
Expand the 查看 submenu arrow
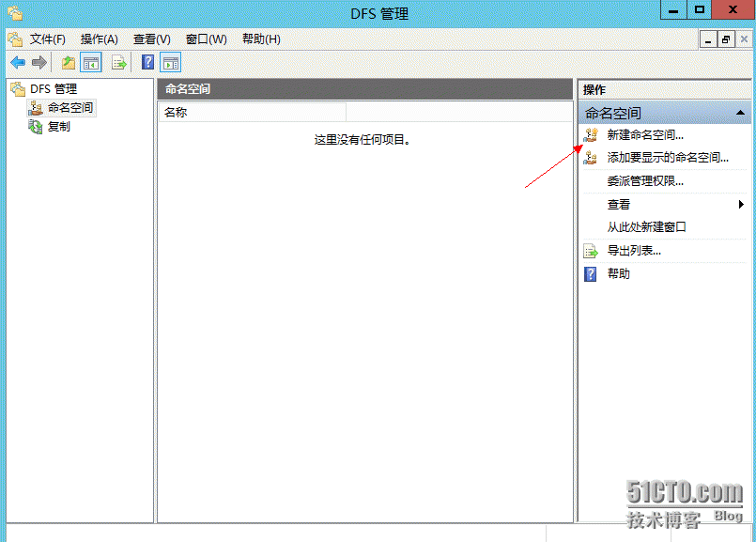(x=741, y=205)
